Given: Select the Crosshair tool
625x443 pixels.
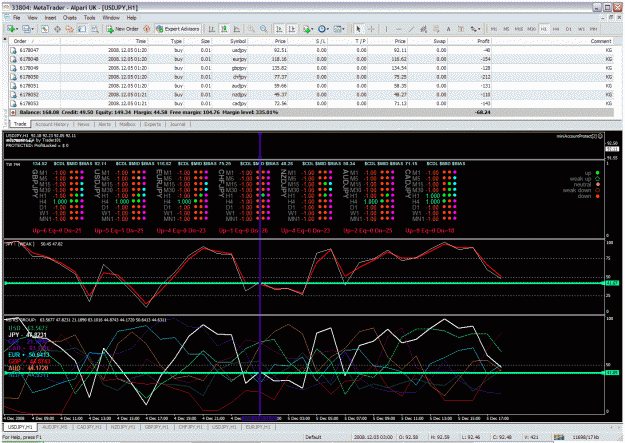Looking at the screenshot, I should [371, 29].
